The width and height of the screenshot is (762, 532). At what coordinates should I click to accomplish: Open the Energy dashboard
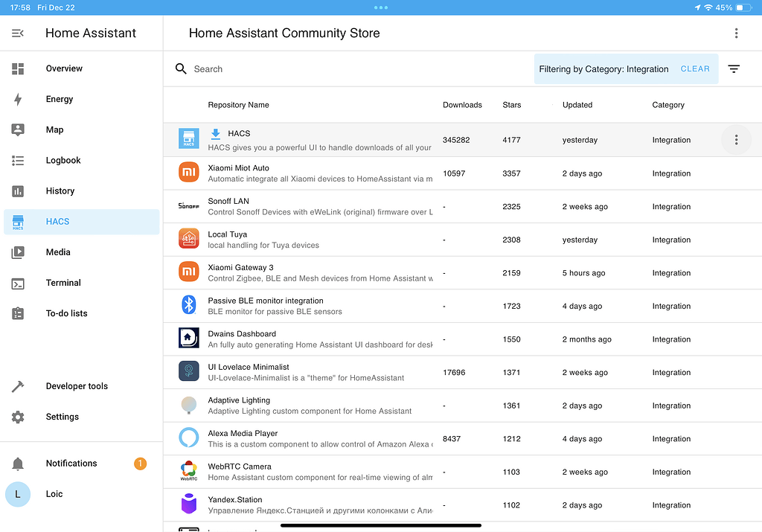(x=60, y=99)
